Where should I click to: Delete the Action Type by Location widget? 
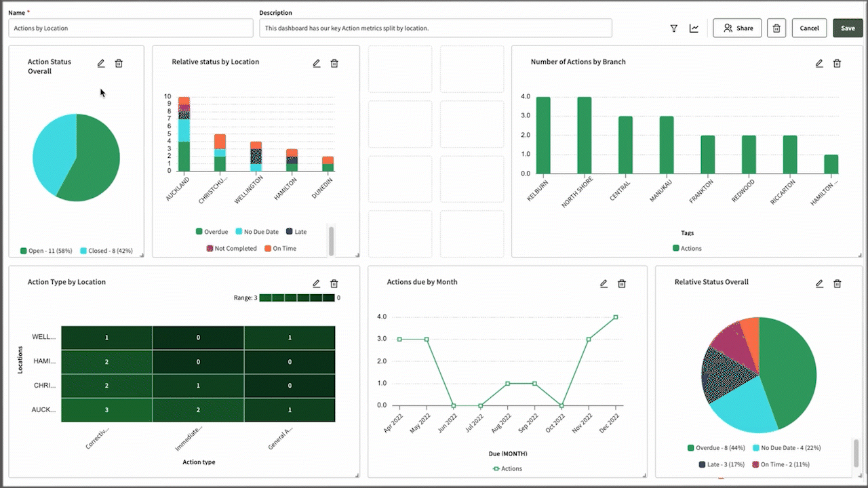click(x=334, y=283)
